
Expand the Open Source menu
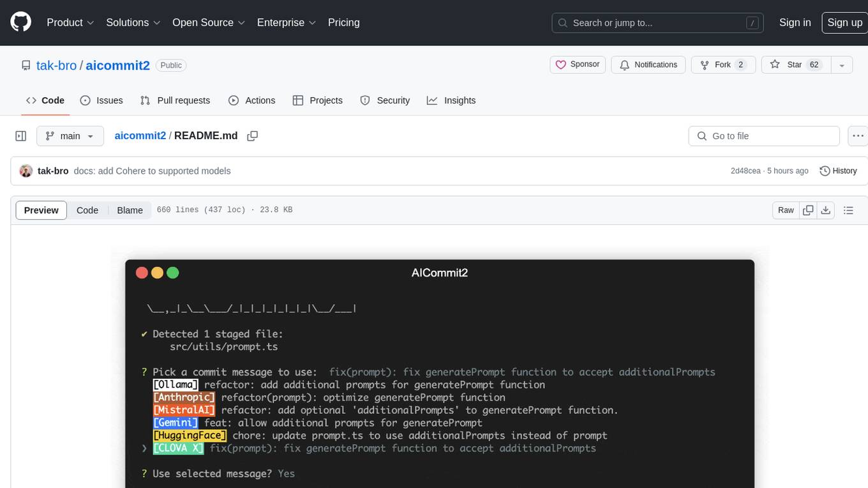click(209, 22)
